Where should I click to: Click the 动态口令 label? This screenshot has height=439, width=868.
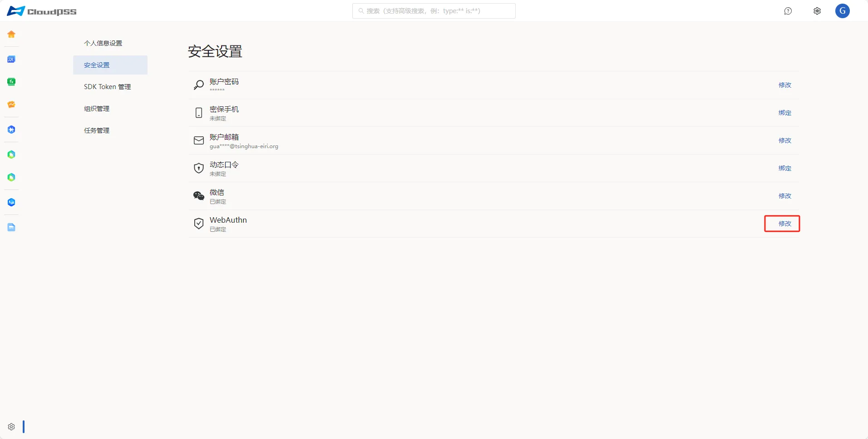click(x=224, y=165)
